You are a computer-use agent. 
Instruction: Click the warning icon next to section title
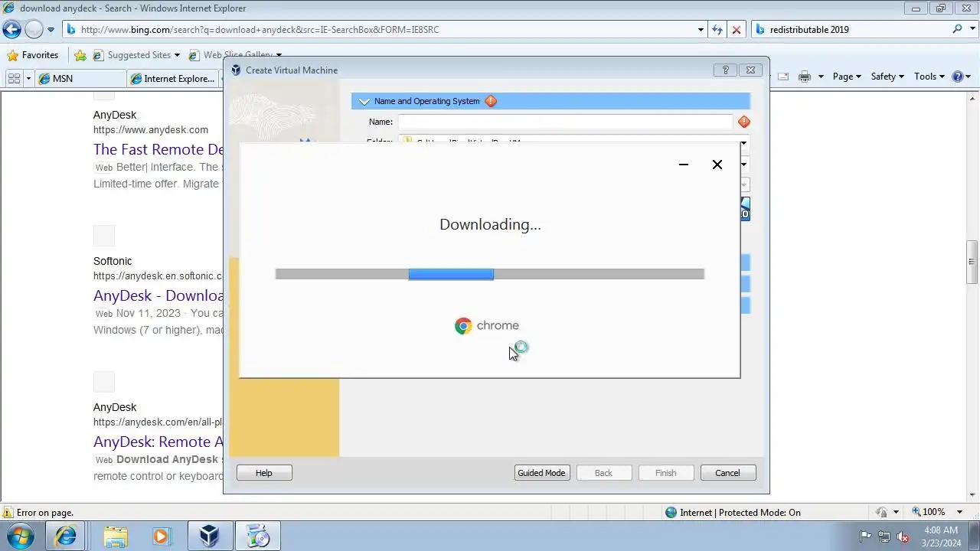pyautogui.click(x=491, y=101)
